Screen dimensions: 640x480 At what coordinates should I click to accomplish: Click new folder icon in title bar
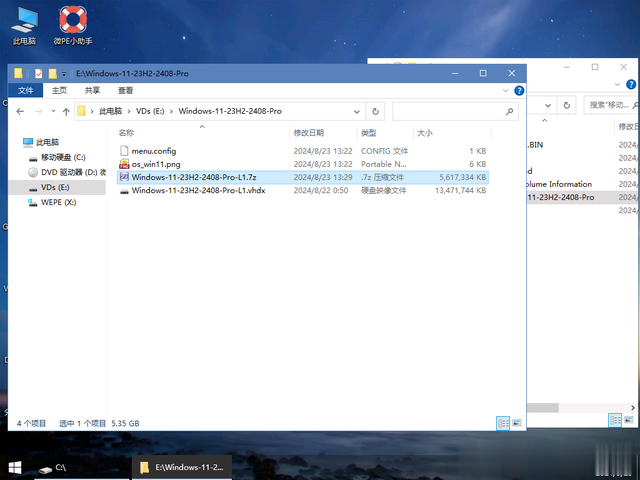coord(52,73)
